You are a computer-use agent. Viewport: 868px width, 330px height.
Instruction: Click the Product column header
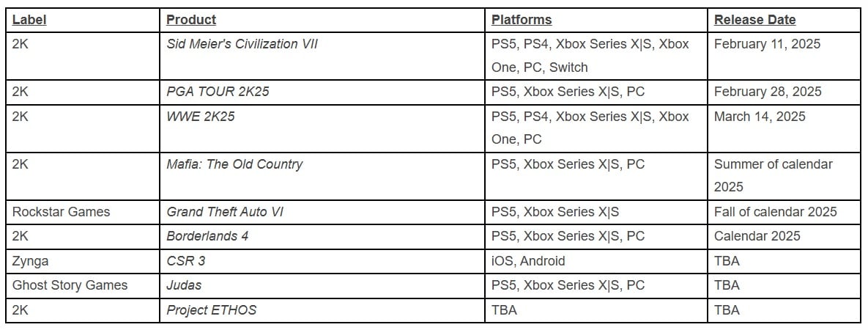191,20
